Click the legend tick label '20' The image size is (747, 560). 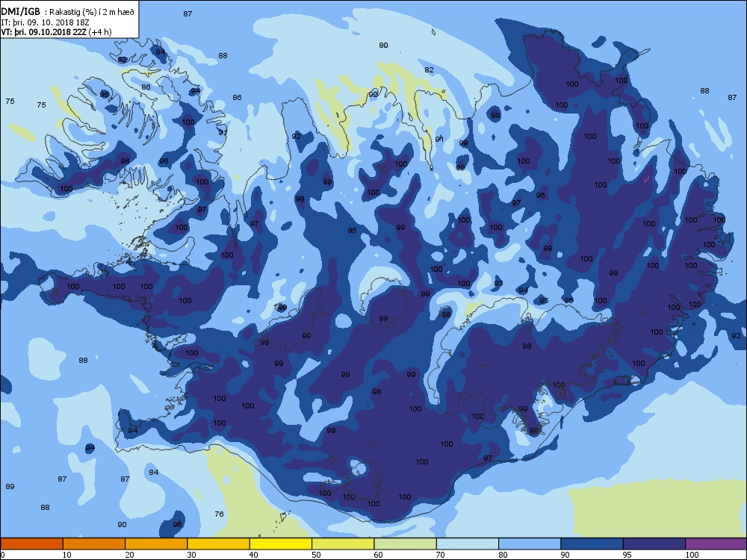click(129, 555)
